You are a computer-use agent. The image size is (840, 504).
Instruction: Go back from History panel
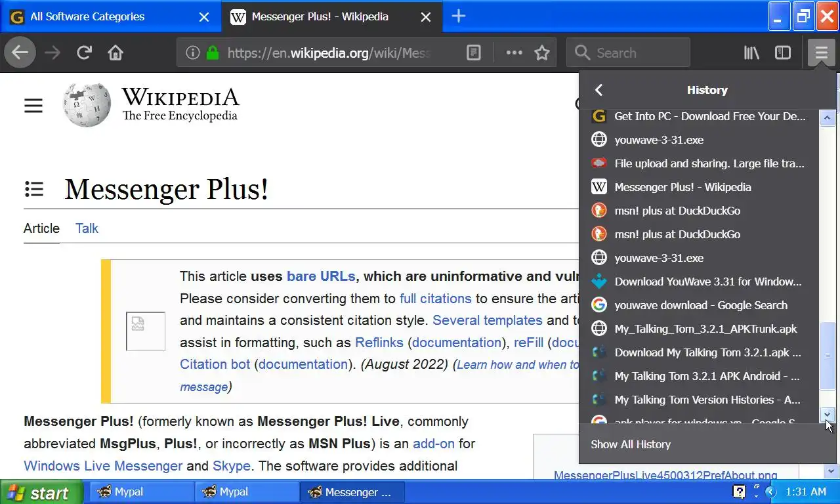pyautogui.click(x=598, y=90)
